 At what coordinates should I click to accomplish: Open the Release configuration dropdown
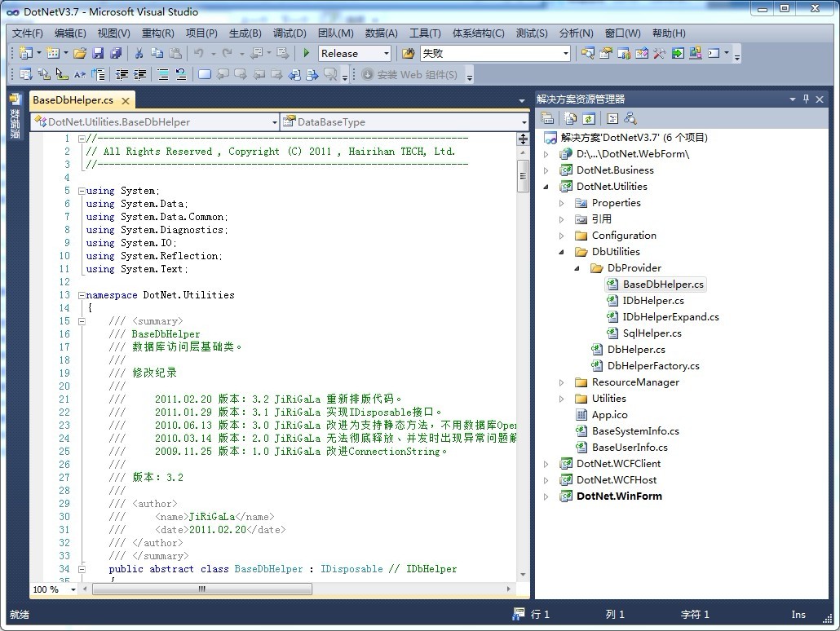point(387,54)
